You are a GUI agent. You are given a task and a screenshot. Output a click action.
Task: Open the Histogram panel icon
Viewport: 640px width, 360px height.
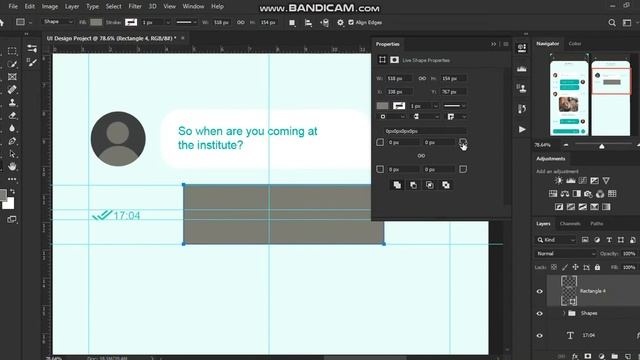pos(522,69)
